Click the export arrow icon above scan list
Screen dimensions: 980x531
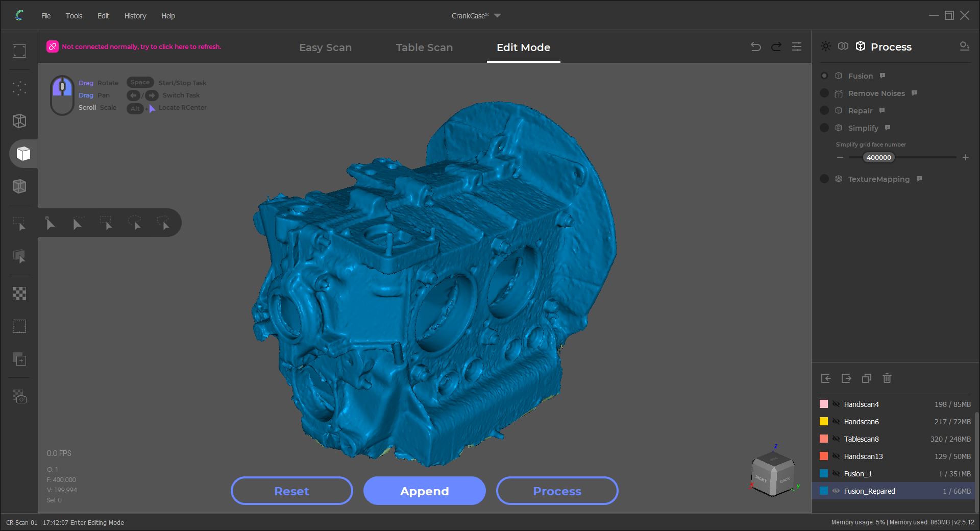click(846, 378)
